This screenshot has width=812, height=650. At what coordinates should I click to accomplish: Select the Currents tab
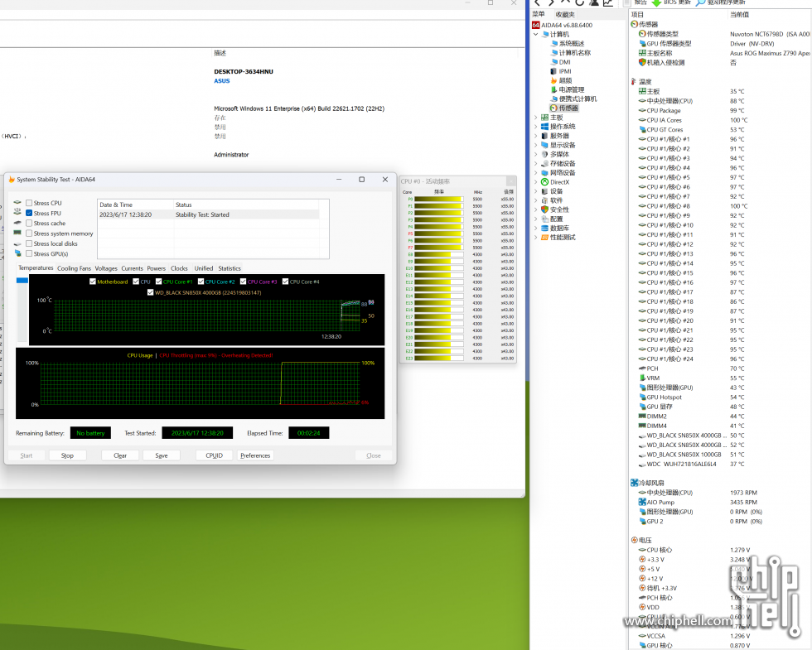pos(132,268)
